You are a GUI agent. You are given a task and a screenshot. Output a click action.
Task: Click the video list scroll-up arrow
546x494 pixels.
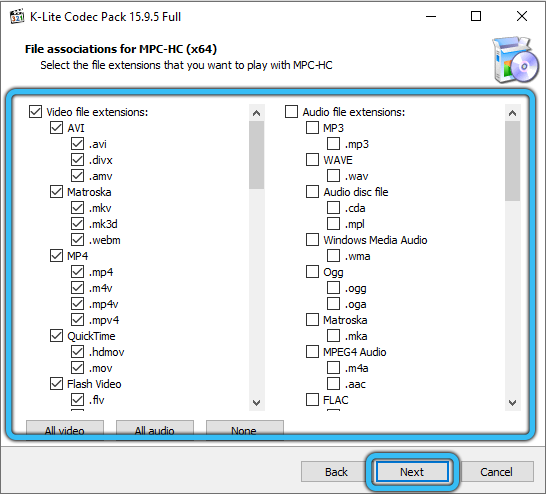(x=257, y=113)
